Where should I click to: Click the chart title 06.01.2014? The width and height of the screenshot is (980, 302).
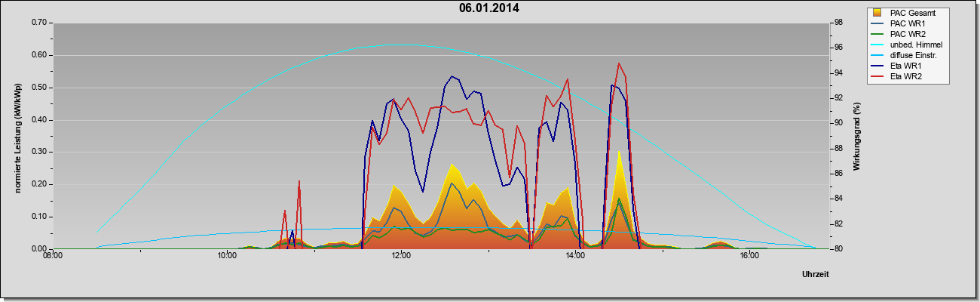click(488, 9)
